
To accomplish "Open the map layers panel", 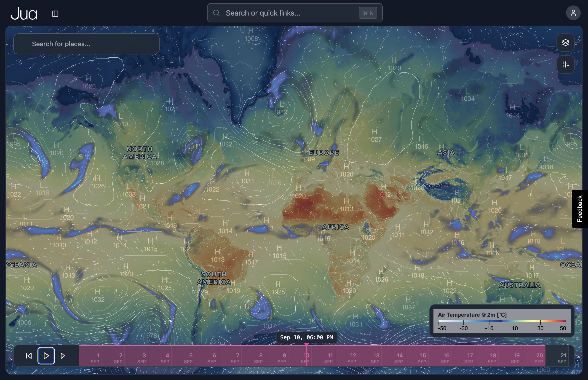I will (566, 43).
